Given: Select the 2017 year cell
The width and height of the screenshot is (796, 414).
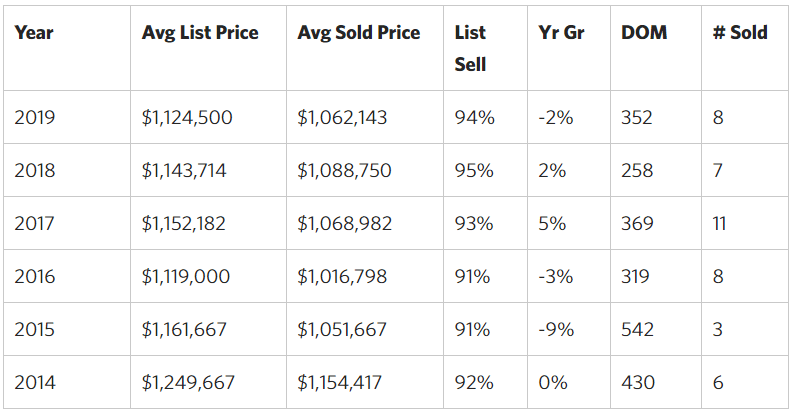Looking at the screenshot, I should (35, 223).
